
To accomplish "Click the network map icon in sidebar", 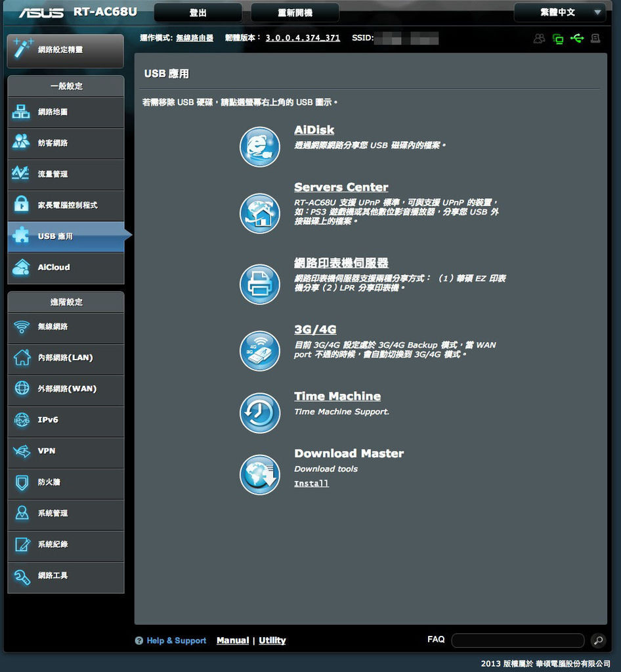I will point(21,112).
